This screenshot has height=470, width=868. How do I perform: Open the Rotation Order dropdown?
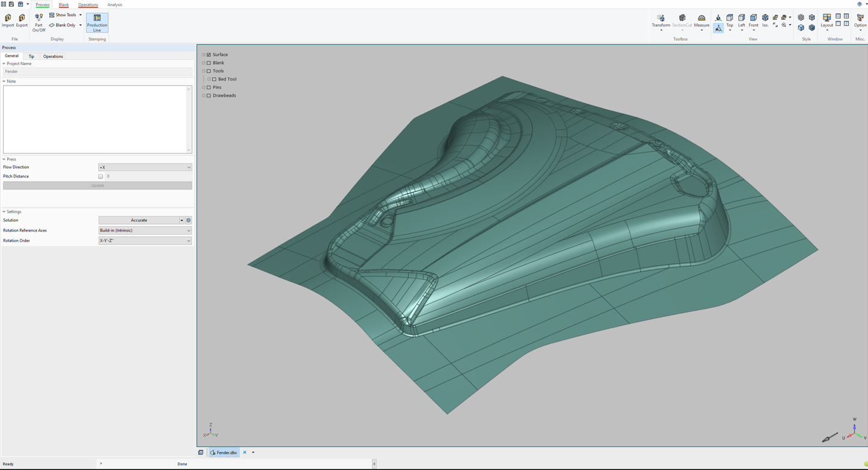(x=145, y=241)
